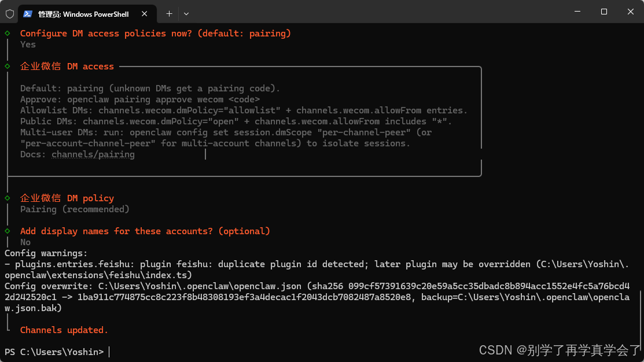Open a new tab with the plus button
Viewport: 644px width, 362px height.
point(169,14)
